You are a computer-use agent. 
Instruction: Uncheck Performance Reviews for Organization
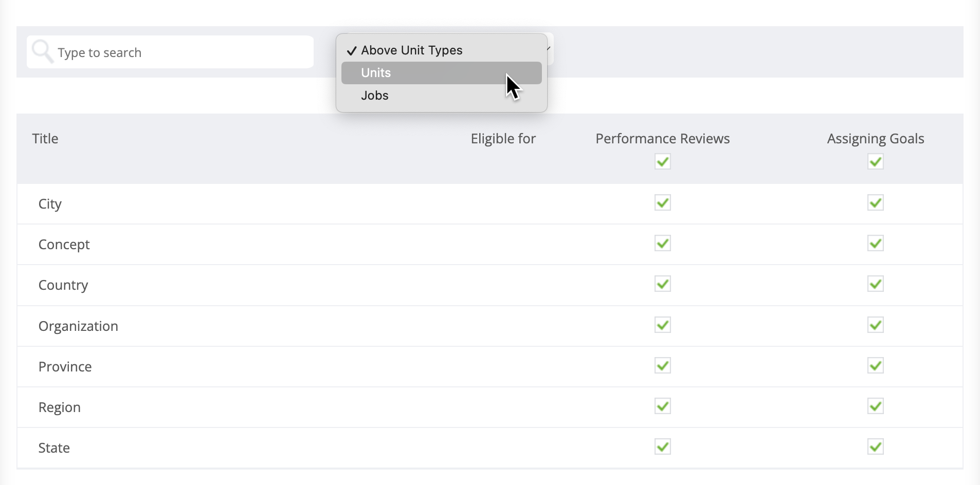point(663,325)
